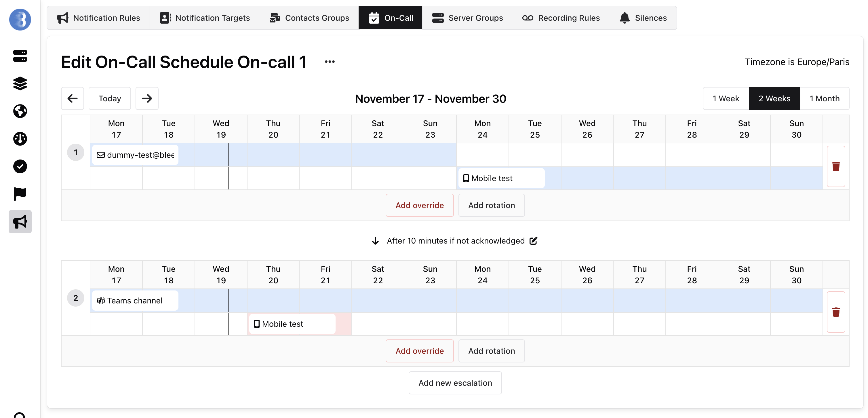Select the 2 Weeks view option

coord(774,98)
